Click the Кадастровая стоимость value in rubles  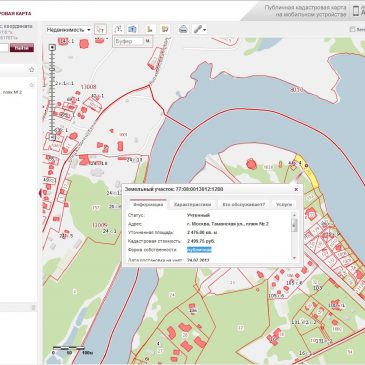coord(201,241)
